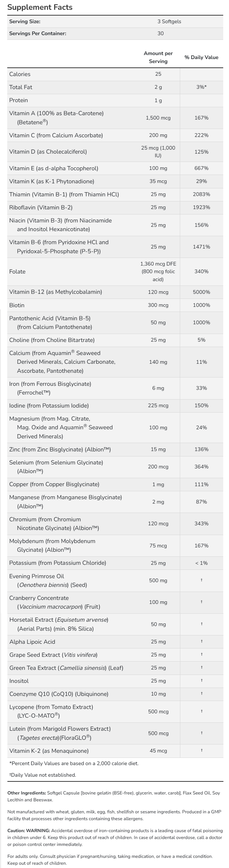Click the Supplement Facts heading
The height and width of the screenshot is (868, 229).
click(x=40, y=7)
